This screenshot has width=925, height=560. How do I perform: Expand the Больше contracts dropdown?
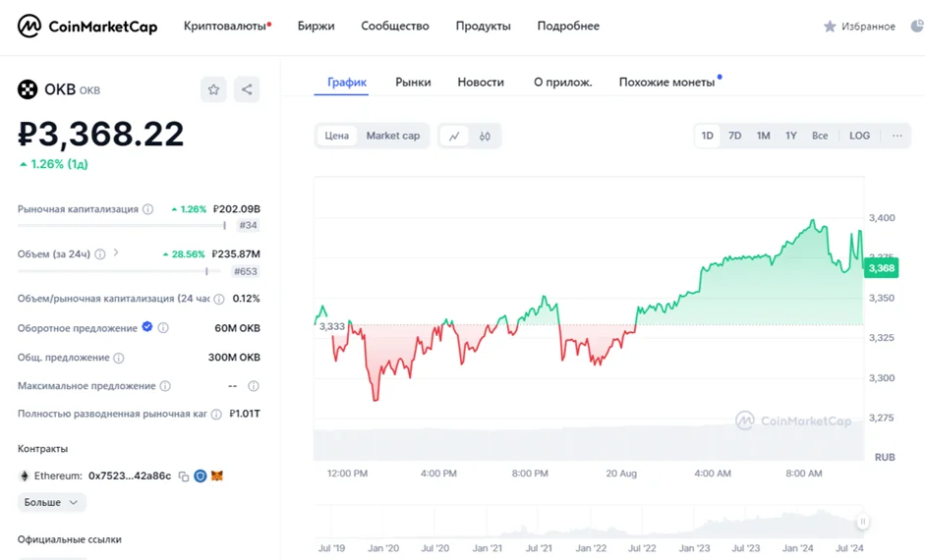(51, 502)
